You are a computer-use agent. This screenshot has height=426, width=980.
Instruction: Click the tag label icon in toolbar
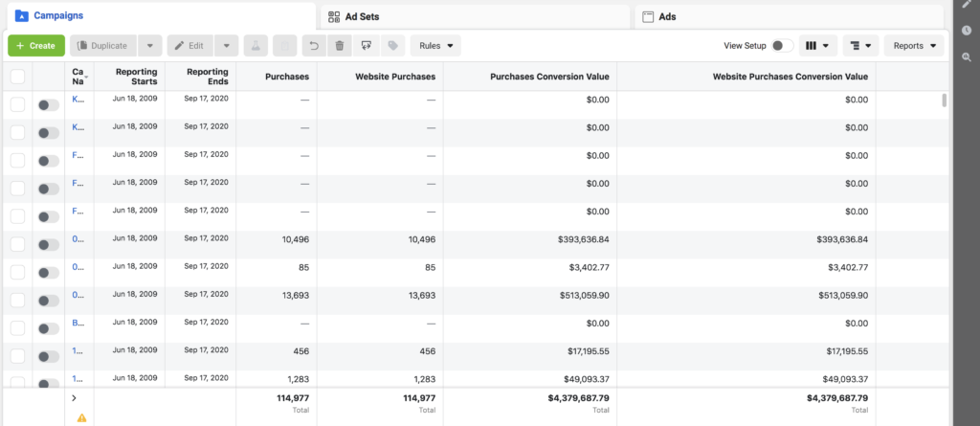[x=391, y=45]
